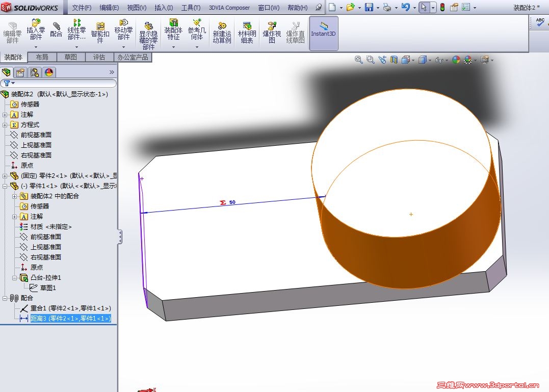Switch to the 草图 tab

click(x=70, y=57)
